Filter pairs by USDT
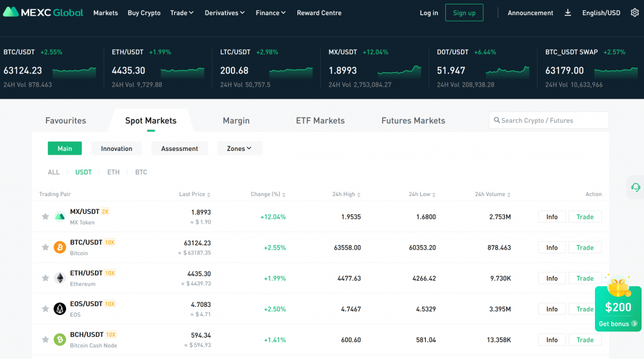 pyautogui.click(x=84, y=172)
